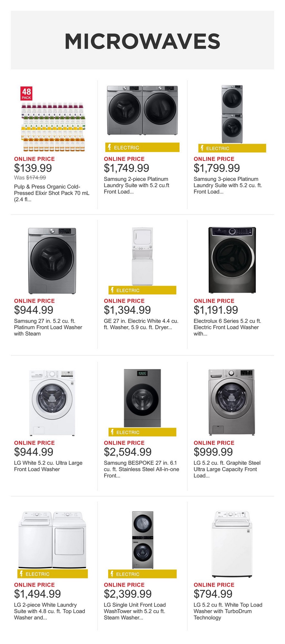Click the $1,749.99 price
This screenshot has height=644, width=285.
[x=127, y=168]
